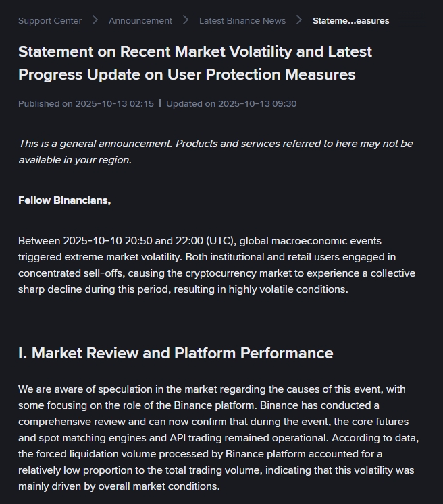Click the "Published on 2025-10-13 02:15" timestamp
This screenshot has width=443, height=504.
(x=86, y=103)
